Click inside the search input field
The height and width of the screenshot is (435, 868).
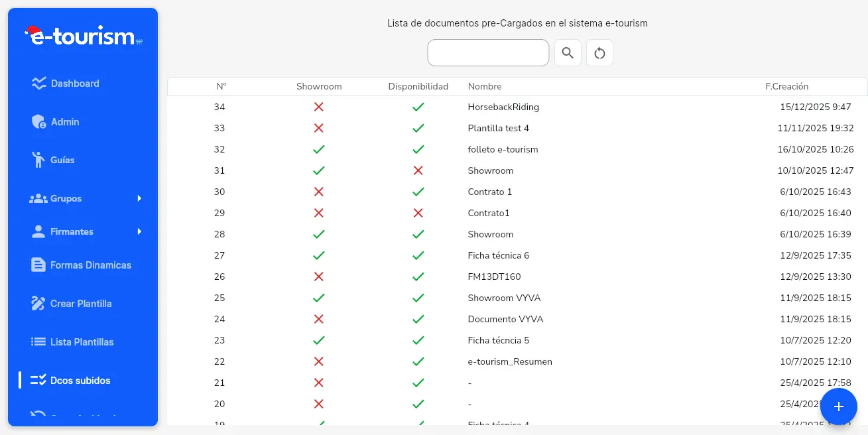tap(488, 52)
